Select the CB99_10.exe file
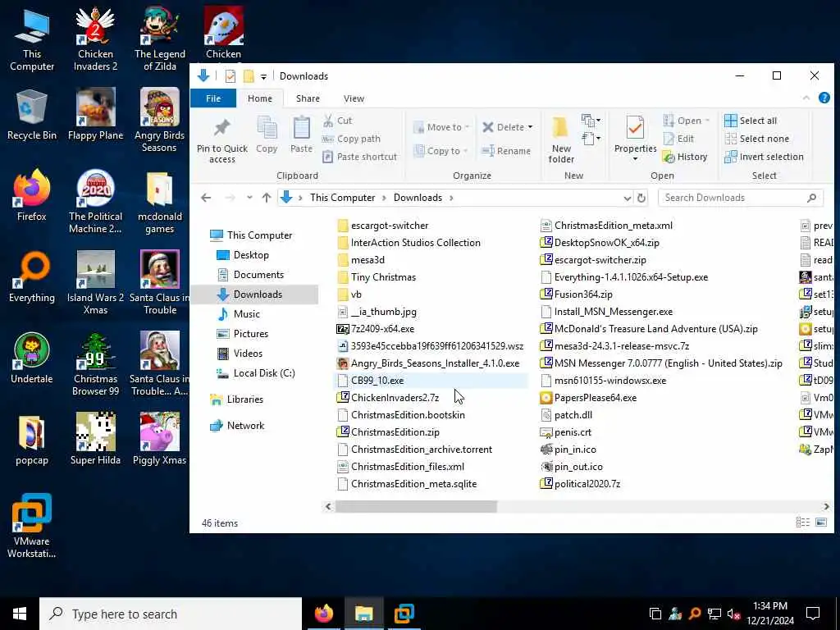 pyautogui.click(x=377, y=381)
